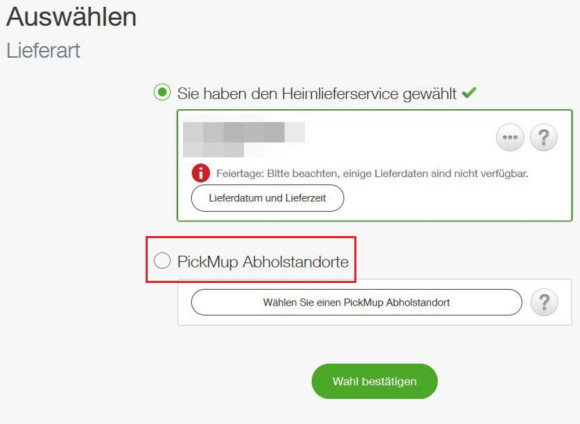Open the three-dots address options icon
Viewport: 580px width, 424px height.
coord(510,137)
